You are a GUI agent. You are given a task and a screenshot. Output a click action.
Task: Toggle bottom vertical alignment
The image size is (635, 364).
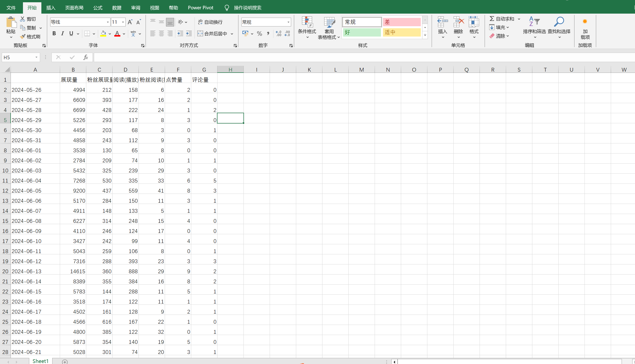click(x=170, y=22)
